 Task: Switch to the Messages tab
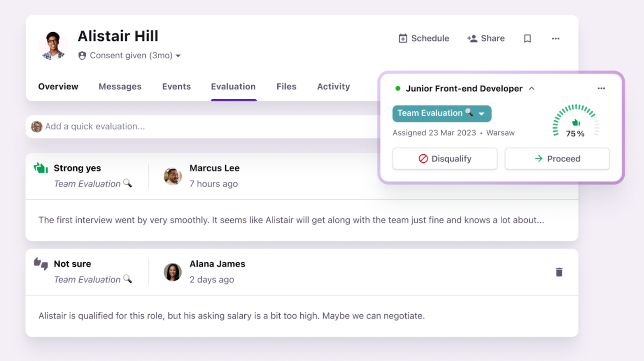click(120, 87)
